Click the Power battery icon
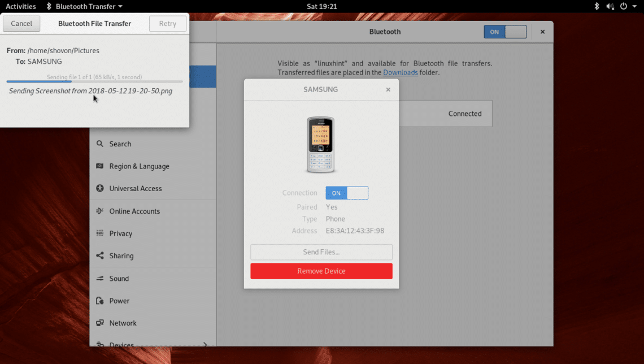The height and width of the screenshot is (364, 644). click(x=99, y=300)
